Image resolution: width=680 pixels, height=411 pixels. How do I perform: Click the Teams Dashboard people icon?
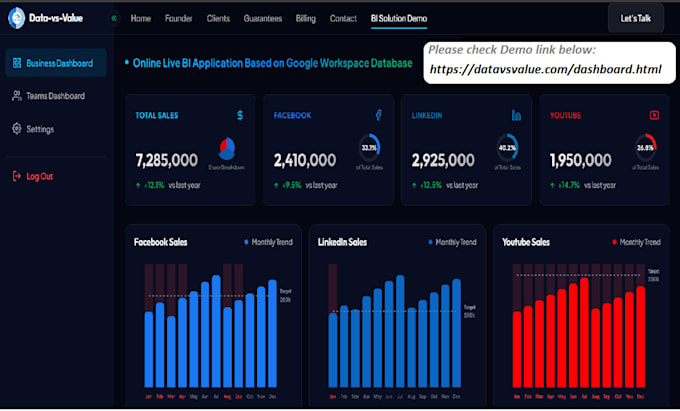click(17, 96)
